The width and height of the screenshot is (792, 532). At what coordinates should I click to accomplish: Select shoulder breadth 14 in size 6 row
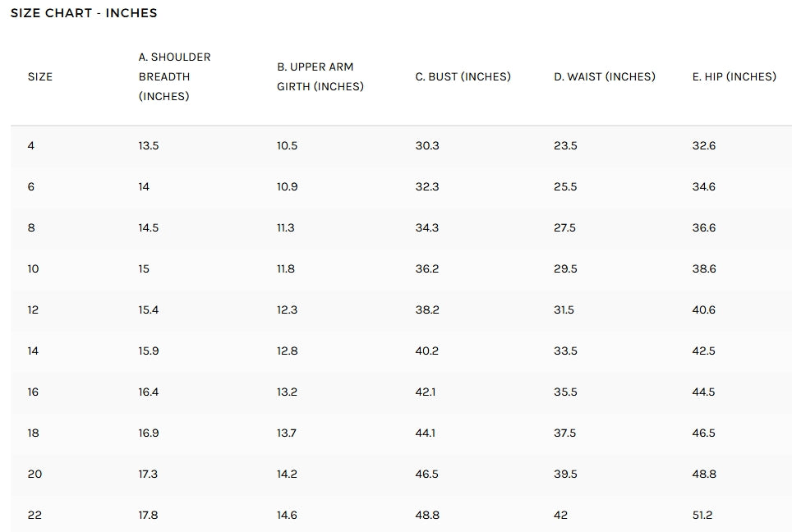144,186
